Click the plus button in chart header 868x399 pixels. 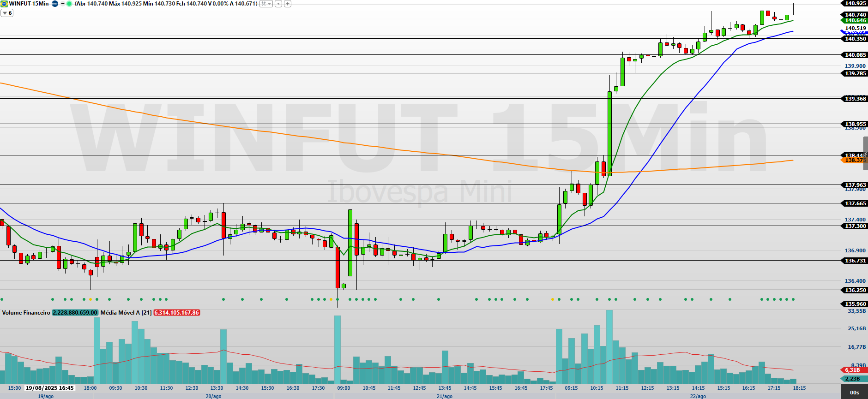coord(287,4)
